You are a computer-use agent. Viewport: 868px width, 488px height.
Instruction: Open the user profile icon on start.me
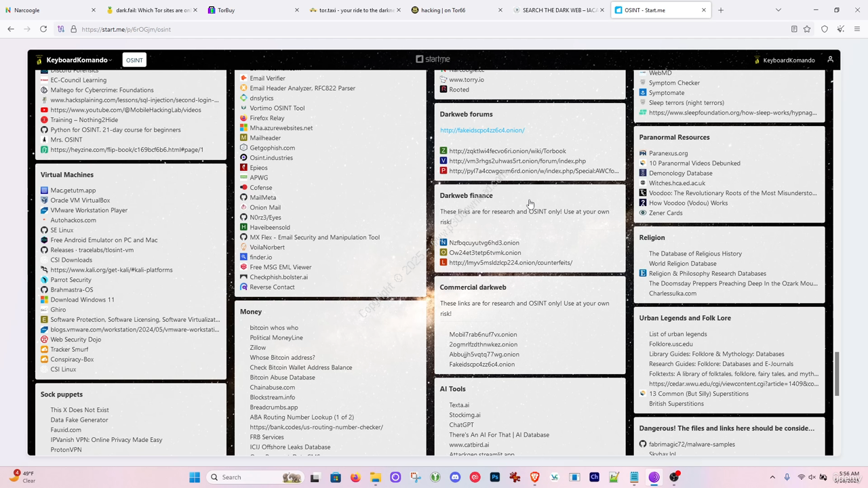(830, 60)
